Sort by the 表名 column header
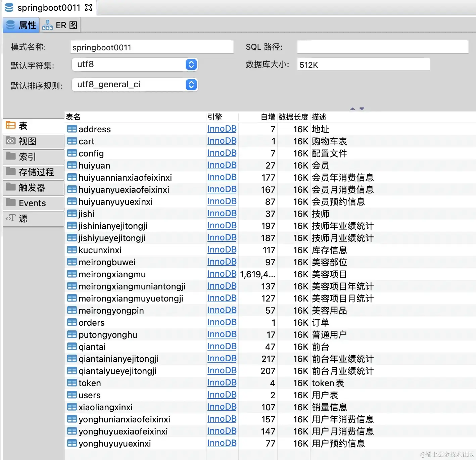476x460 pixels. point(135,117)
